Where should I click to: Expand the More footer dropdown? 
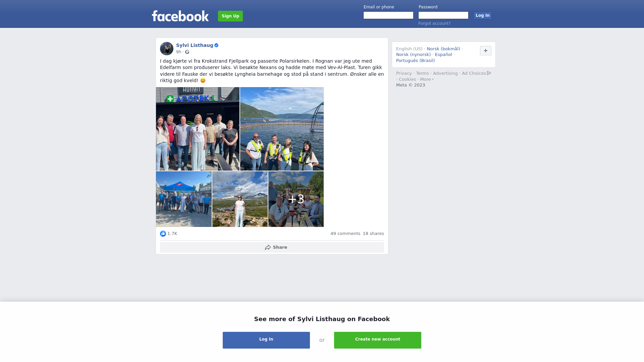pos(427,79)
